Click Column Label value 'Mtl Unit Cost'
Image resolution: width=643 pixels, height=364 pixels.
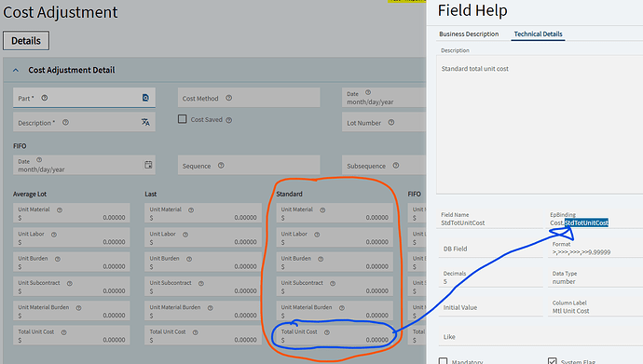(x=570, y=311)
